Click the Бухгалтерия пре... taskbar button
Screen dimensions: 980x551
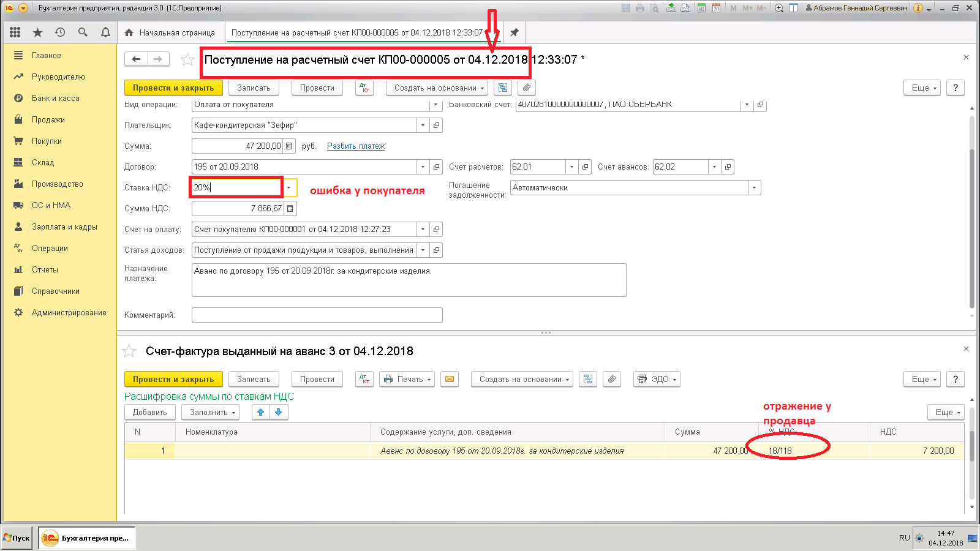[87, 538]
